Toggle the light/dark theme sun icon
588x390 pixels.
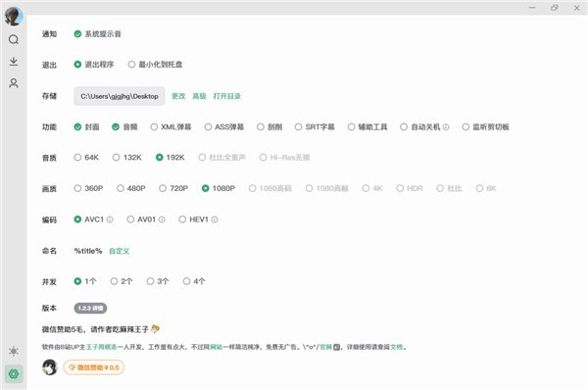pos(14,352)
